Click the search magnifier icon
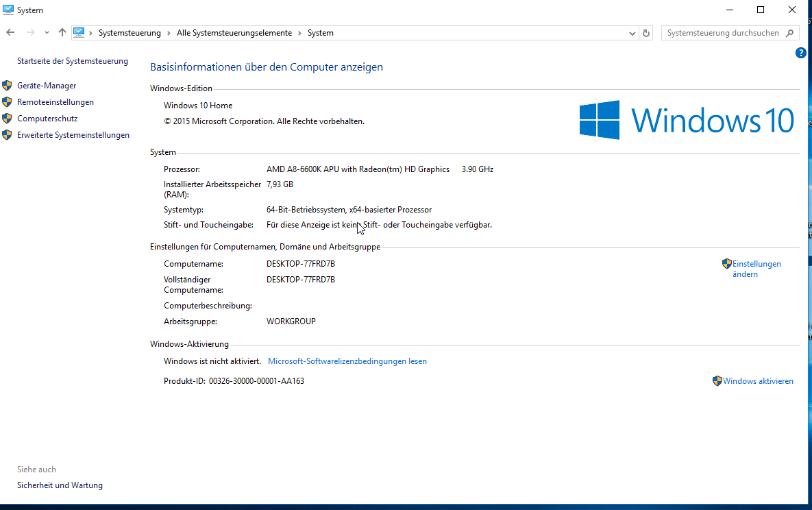 (790, 33)
